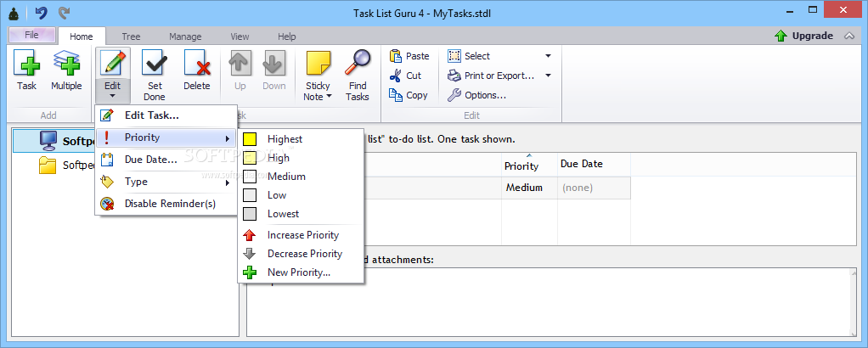This screenshot has height=348, width=868.
Task: Click the Delete task icon
Action: click(x=197, y=63)
